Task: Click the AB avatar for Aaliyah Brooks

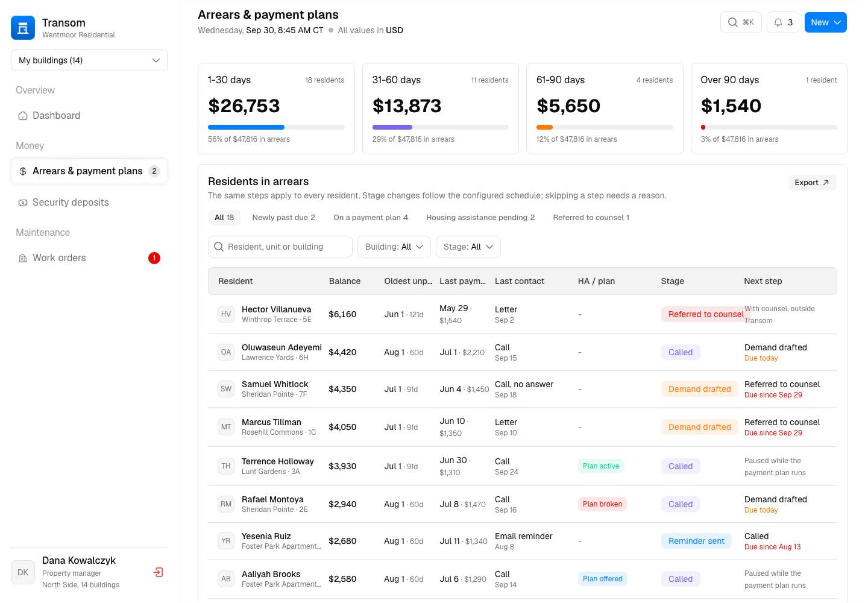Action: [226, 579]
